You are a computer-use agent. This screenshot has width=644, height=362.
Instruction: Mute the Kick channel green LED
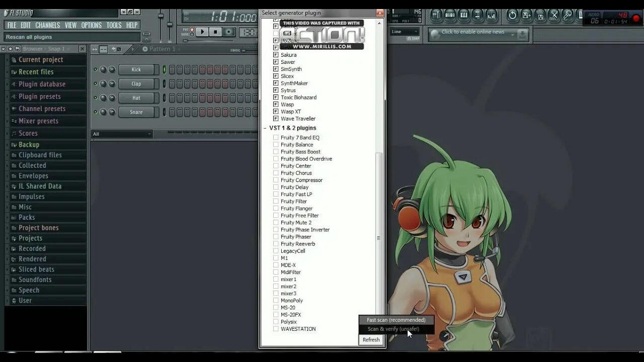point(95,69)
